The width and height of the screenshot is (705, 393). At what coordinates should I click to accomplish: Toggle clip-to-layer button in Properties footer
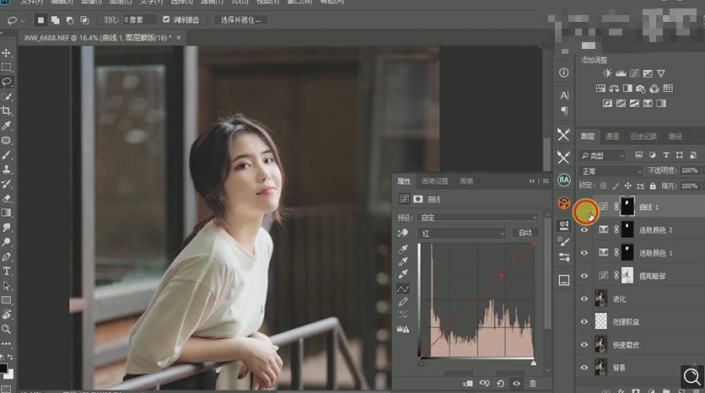point(468,384)
